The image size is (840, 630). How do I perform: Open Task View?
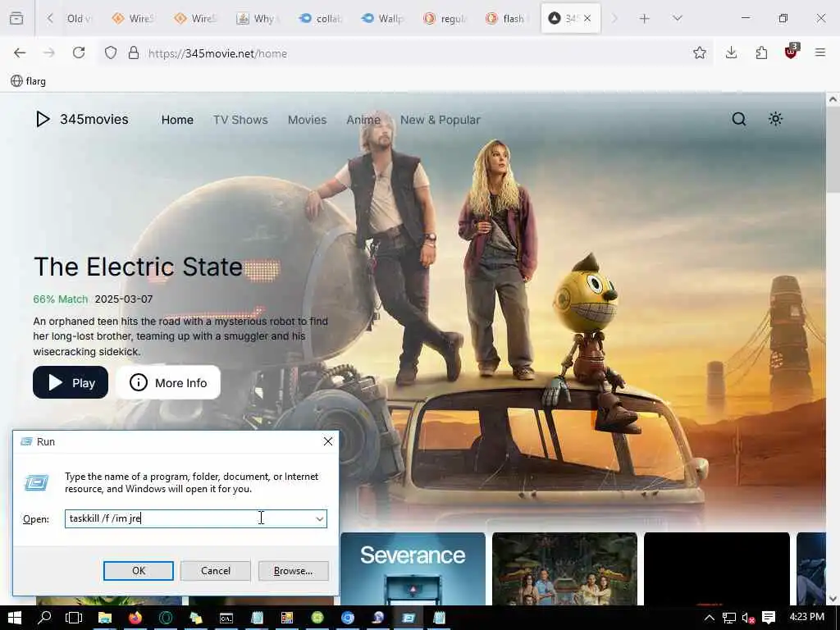point(74,618)
